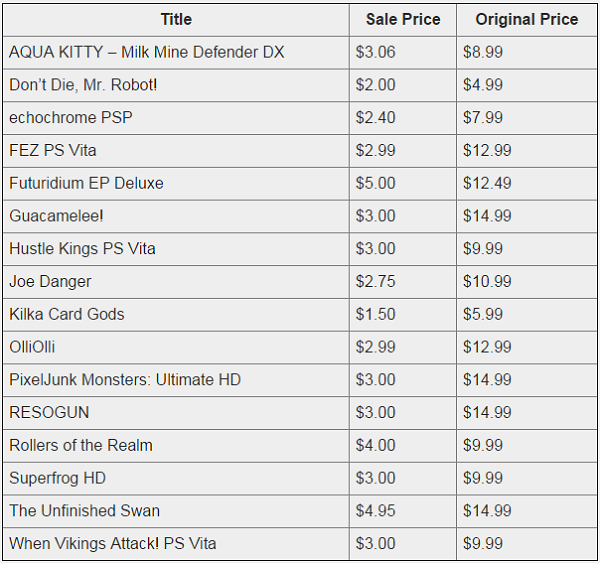Click PixelJunk Monsters: Ultimate HD title
Screen dimensions: 600x563
click(125, 380)
